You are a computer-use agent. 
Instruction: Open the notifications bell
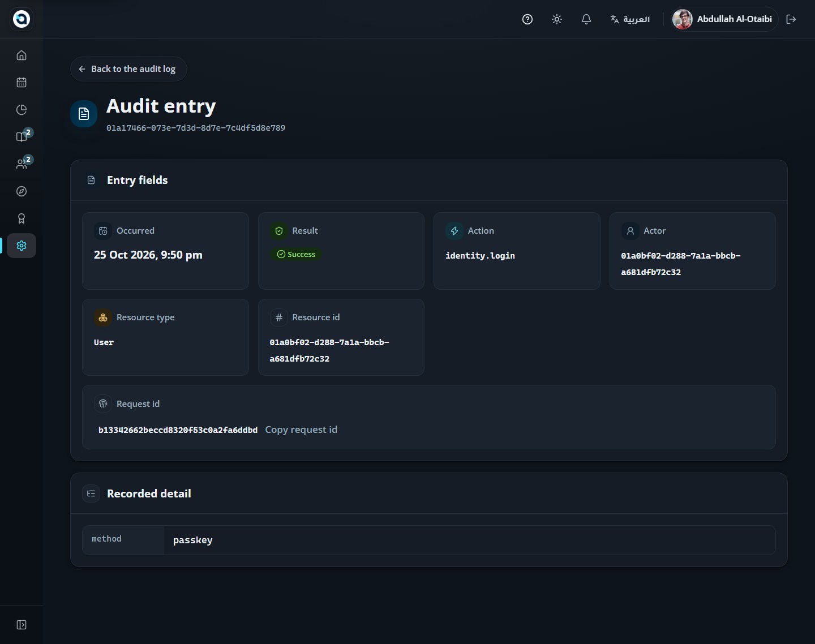click(x=586, y=19)
